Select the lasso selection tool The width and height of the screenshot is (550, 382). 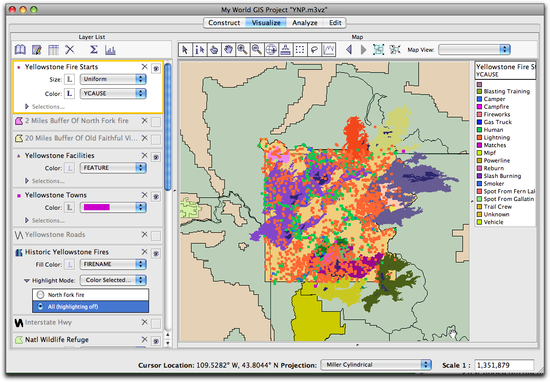(314, 49)
